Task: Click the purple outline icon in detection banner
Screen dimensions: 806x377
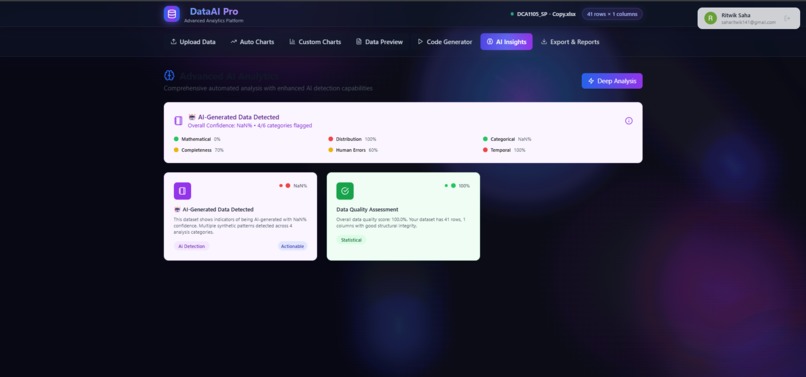Action: [178, 121]
